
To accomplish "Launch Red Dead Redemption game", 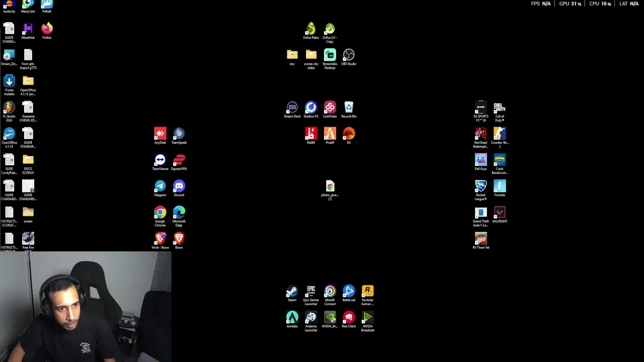I will pyautogui.click(x=480, y=138).
